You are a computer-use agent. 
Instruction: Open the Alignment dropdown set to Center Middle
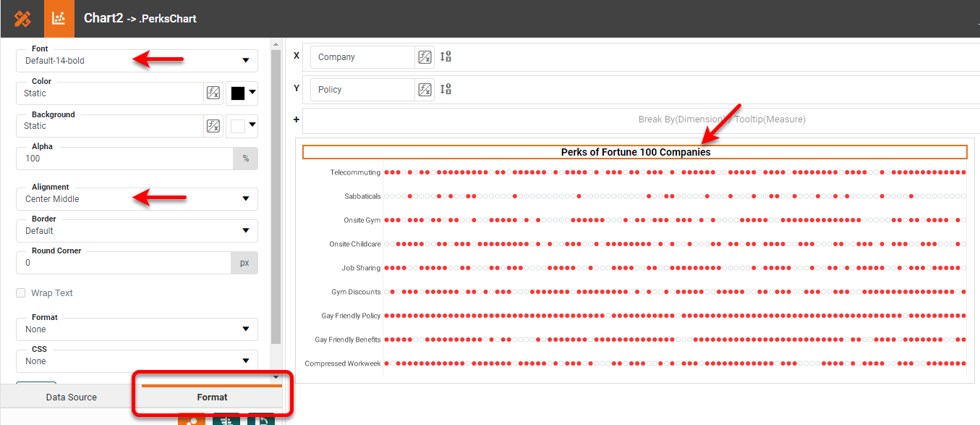(137, 199)
